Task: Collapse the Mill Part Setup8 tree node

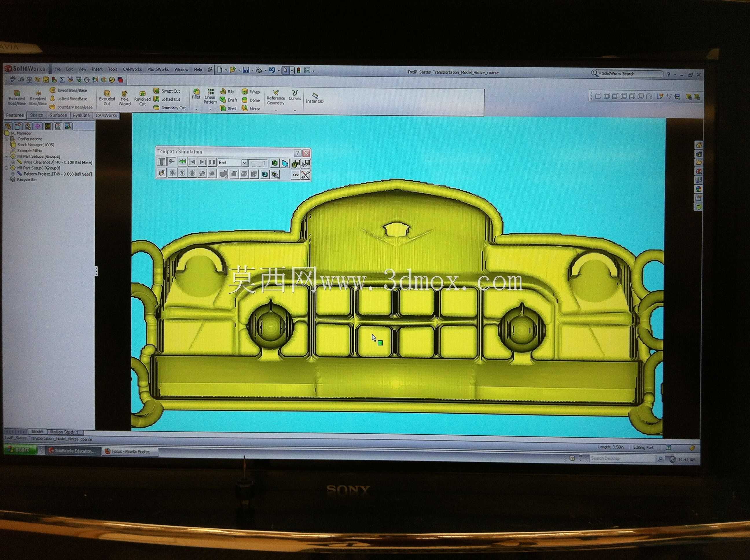Action: click(6, 168)
